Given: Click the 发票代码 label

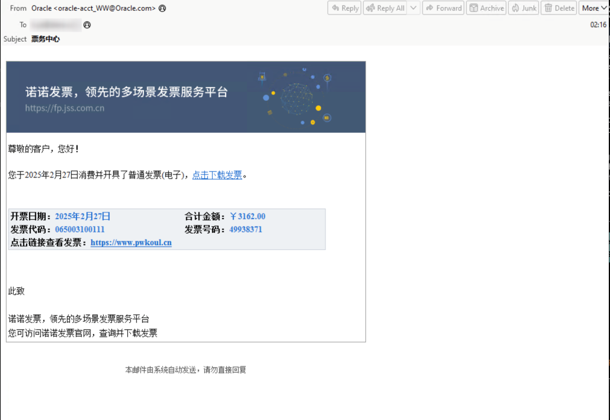Looking at the screenshot, I should 31,229.
